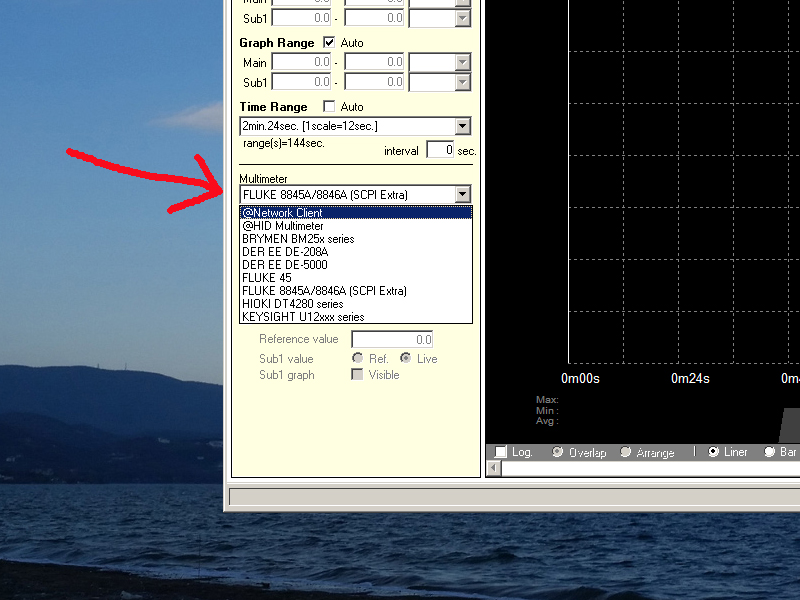Choose HIOKI DT4280 series

coord(356,304)
